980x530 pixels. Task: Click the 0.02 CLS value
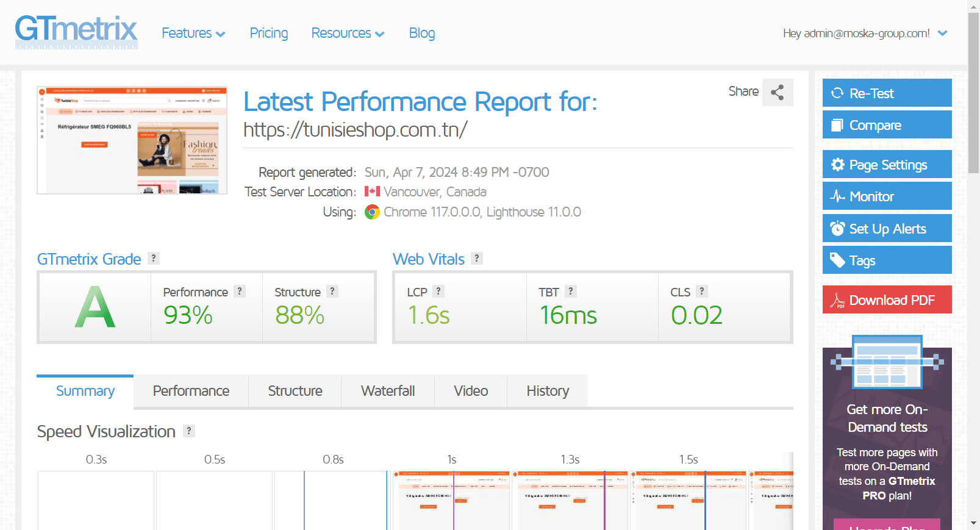click(x=696, y=315)
